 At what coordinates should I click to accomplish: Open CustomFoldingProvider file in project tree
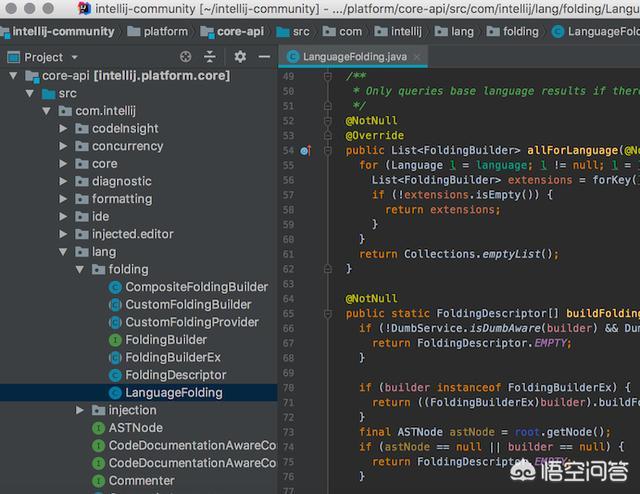tap(191, 322)
